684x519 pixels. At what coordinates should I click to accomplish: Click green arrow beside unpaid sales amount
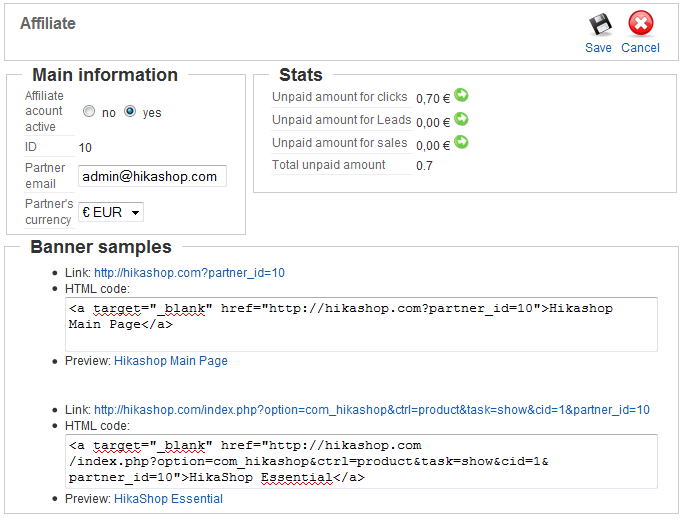click(x=461, y=142)
